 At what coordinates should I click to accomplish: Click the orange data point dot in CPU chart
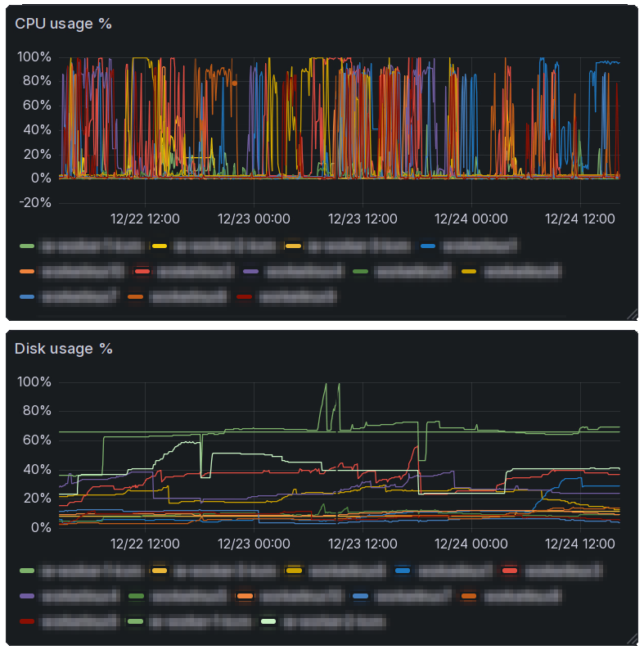coord(235,83)
